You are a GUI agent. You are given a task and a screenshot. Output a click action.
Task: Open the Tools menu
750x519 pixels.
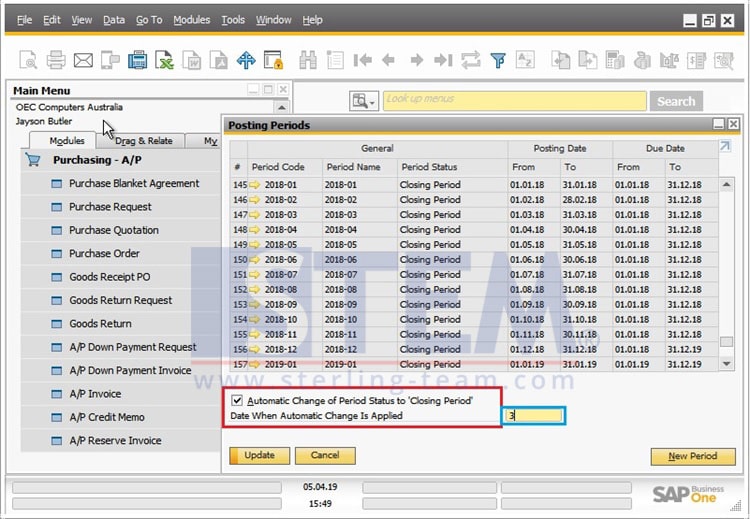click(233, 20)
